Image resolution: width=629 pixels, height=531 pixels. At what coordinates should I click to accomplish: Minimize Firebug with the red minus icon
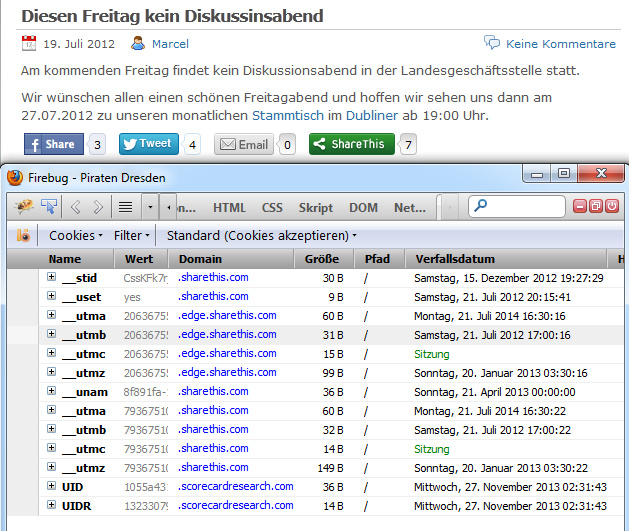tap(580, 207)
